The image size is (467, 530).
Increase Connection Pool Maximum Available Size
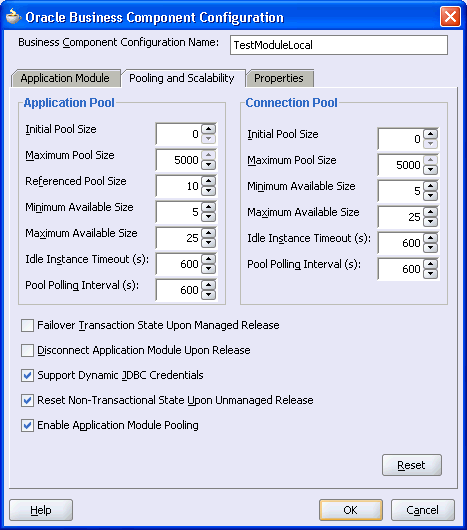pos(431,212)
